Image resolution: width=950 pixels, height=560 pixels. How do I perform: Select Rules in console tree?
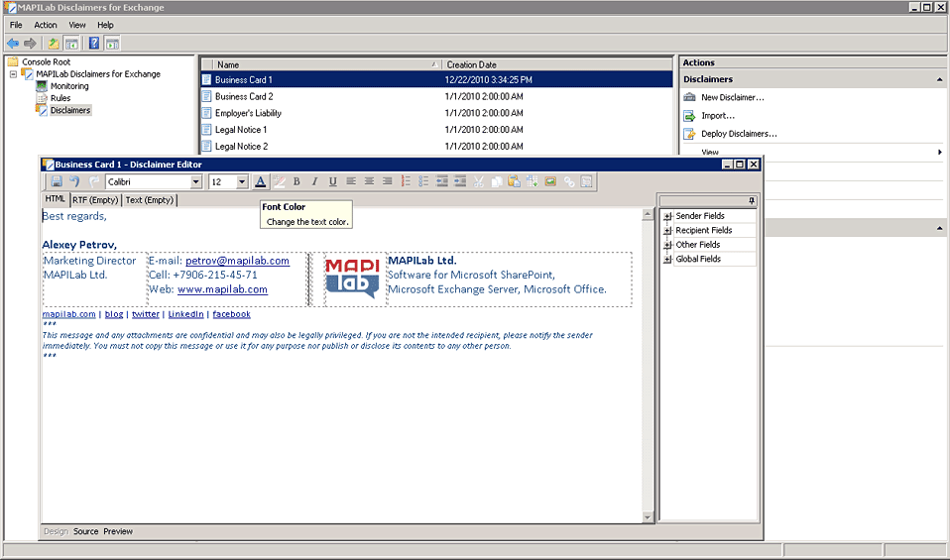point(59,98)
